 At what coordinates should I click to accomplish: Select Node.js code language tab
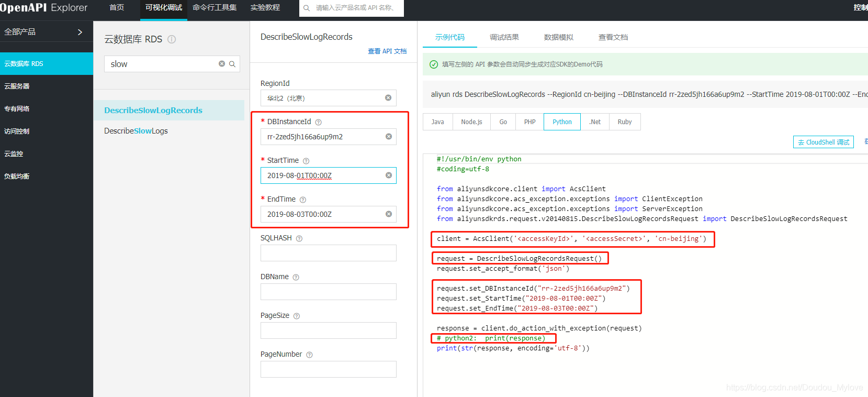point(471,122)
